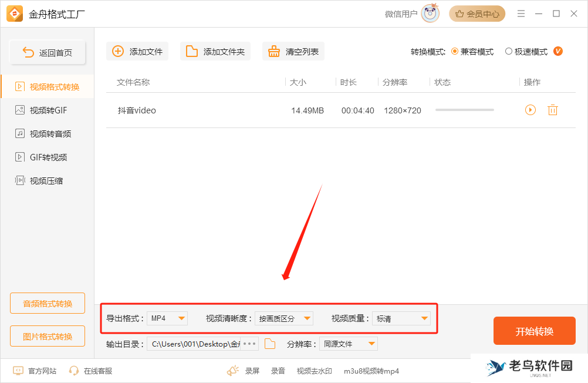
Task: Switch to the GIF转视频 tab
Action: tap(48, 157)
